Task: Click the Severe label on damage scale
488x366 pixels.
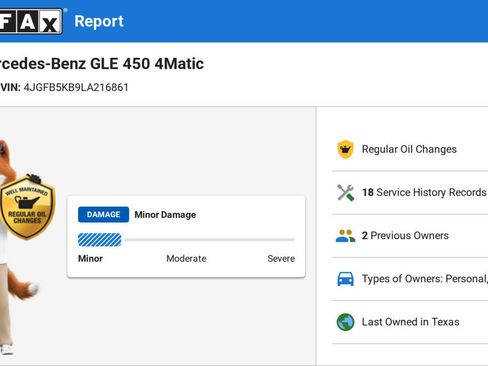Action: click(x=281, y=259)
